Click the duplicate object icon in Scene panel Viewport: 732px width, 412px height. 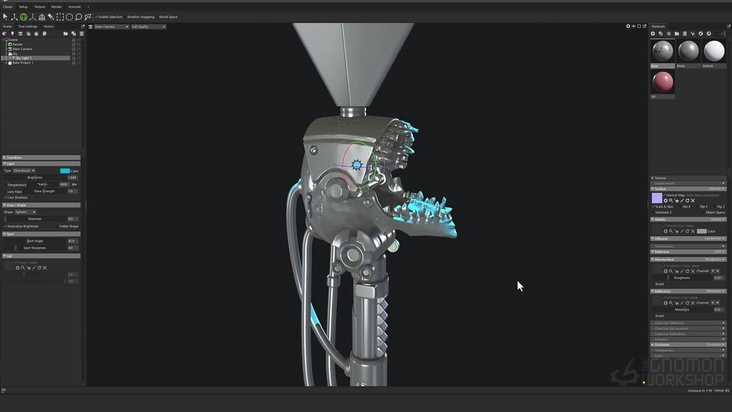point(74,34)
